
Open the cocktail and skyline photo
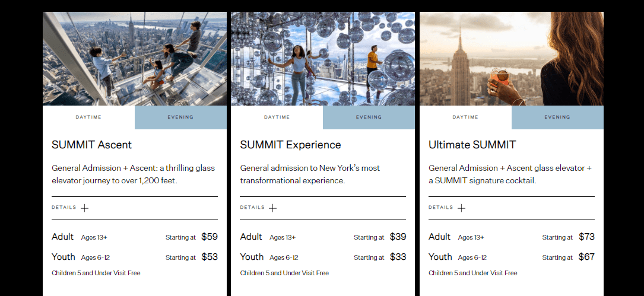click(511, 59)
